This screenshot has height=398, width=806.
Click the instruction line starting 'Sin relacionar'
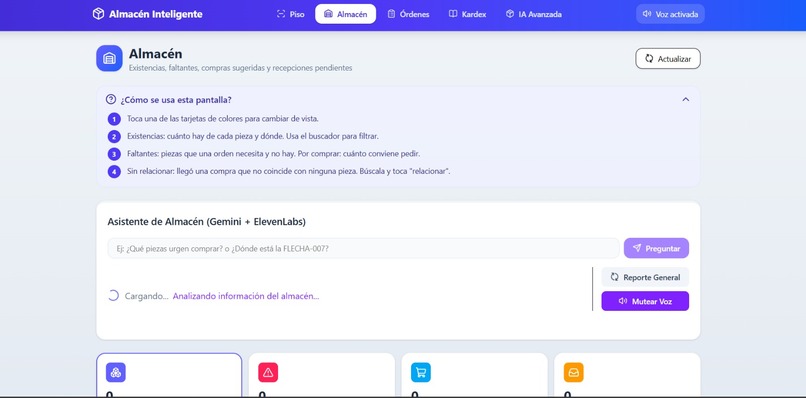(x=289, y=171)
